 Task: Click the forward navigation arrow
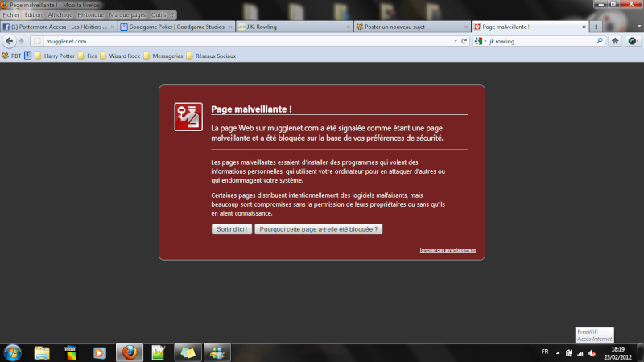point(22,41)
